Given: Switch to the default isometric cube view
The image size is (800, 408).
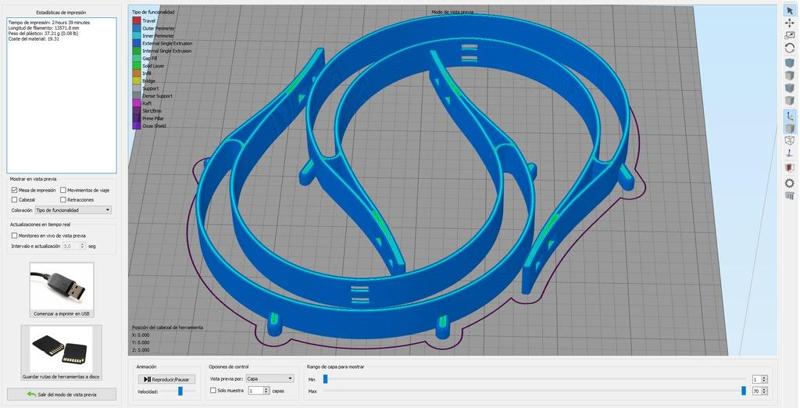Looking at the screenshot, I should [x=789, y=63].
